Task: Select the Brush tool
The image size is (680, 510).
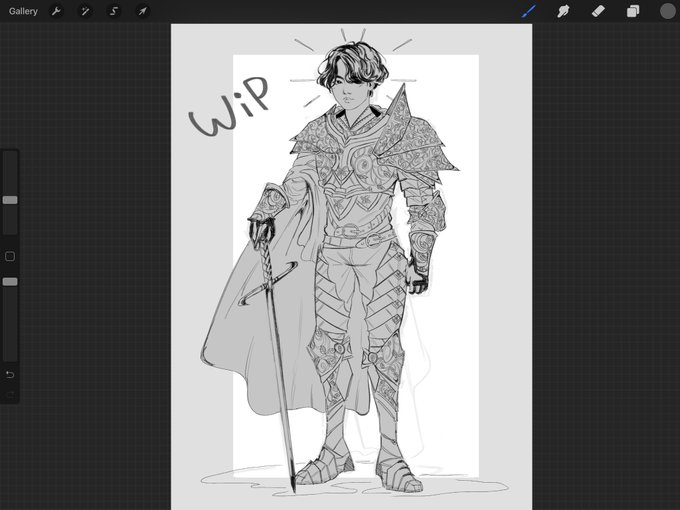Action: 529,11
